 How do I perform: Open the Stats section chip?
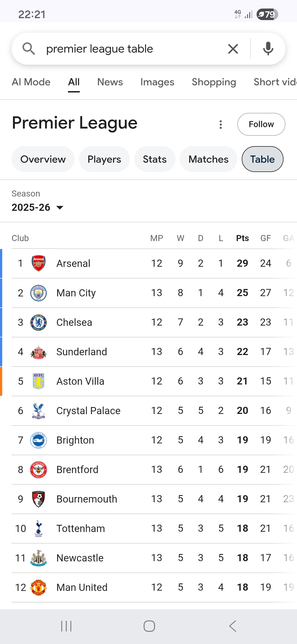point(155,159)
